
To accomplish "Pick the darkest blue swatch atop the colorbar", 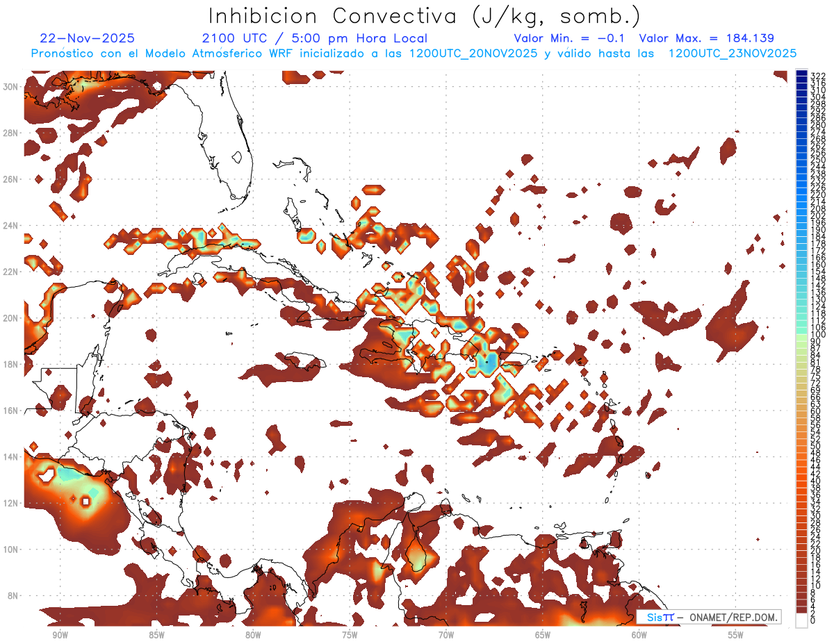I will (801, 72).
